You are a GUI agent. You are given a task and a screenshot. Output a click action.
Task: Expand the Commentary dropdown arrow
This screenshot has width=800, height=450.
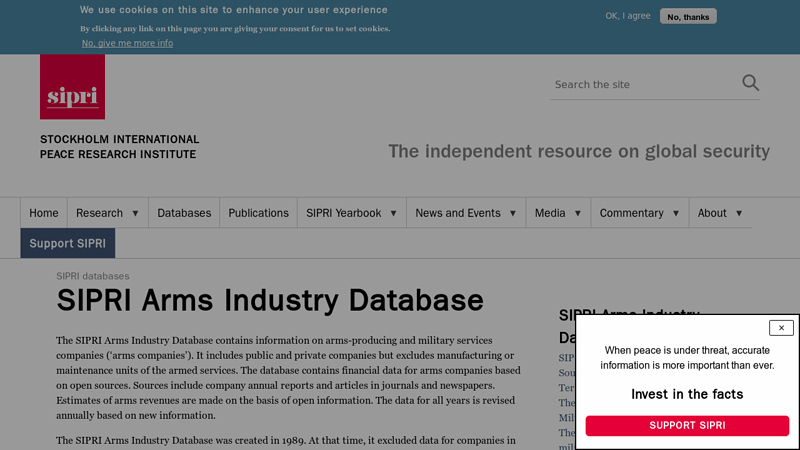click(676, 213)
